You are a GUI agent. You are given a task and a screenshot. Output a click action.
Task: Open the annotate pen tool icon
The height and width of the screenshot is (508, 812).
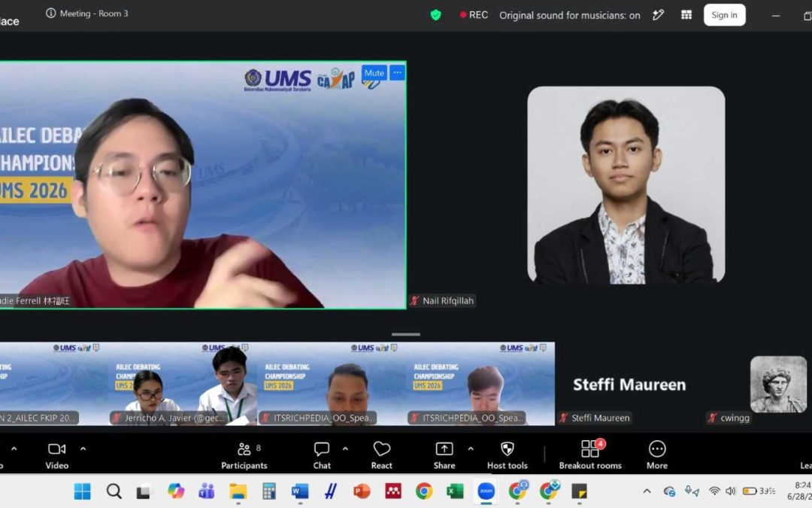tap(658, 15)
